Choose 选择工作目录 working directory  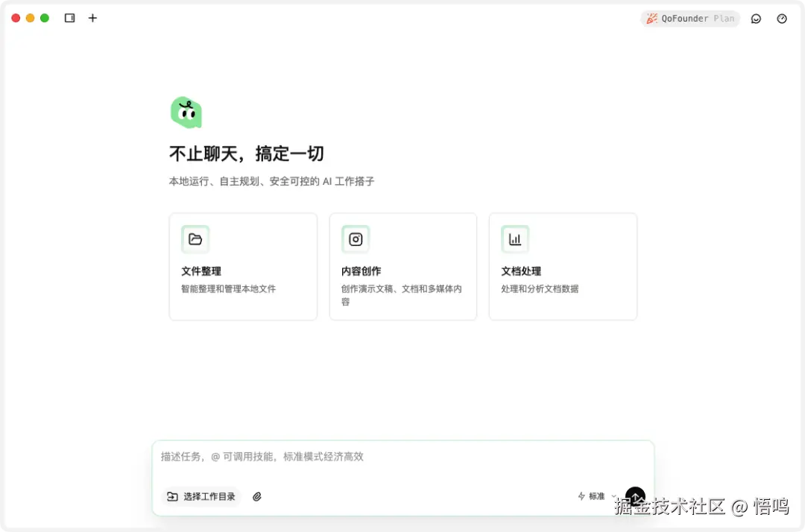point(201,496)
